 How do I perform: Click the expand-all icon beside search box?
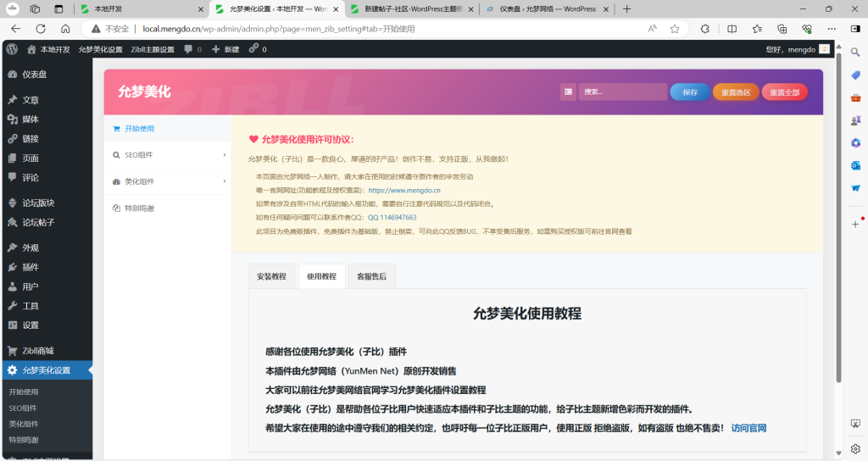568,92
